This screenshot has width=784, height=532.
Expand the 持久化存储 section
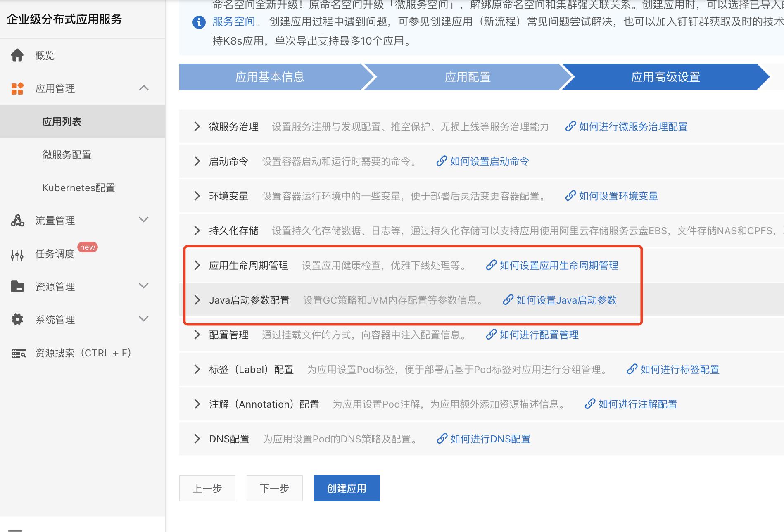coord(197,230)
